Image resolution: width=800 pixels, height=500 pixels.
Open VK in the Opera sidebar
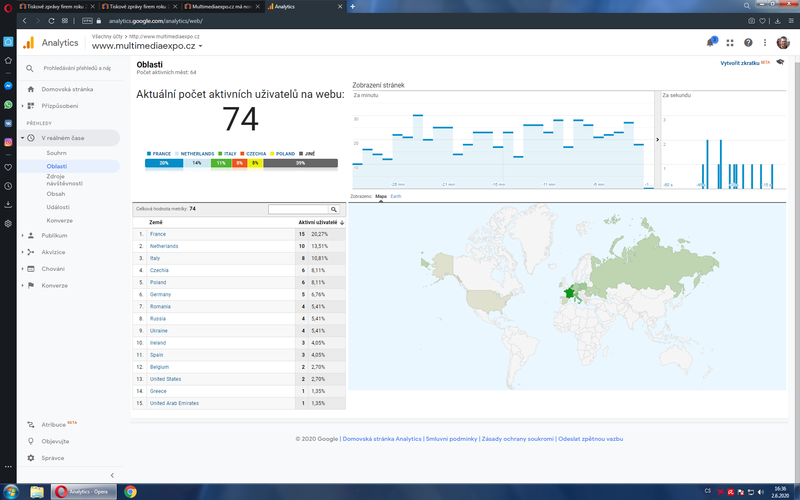(8, 123)
